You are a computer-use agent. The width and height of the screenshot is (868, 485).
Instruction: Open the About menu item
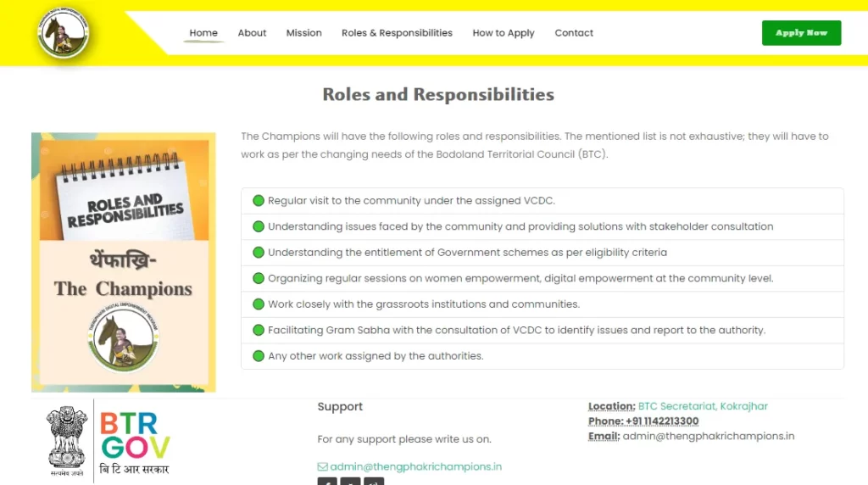[x=252, y=33]
